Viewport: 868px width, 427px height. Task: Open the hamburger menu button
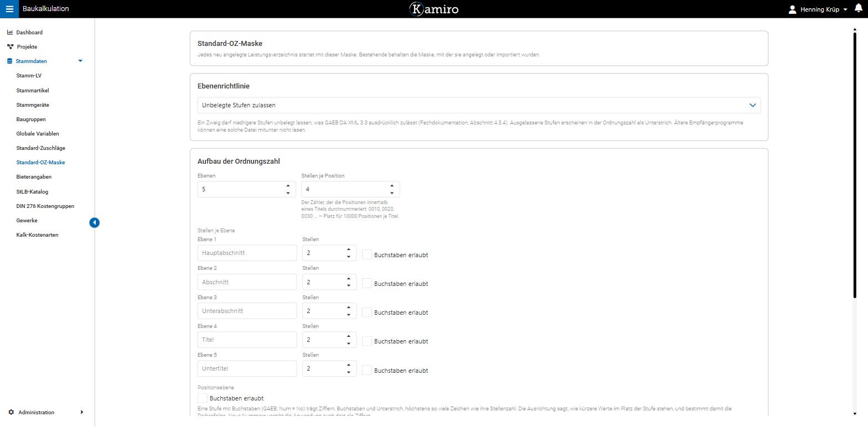point(9,9)
